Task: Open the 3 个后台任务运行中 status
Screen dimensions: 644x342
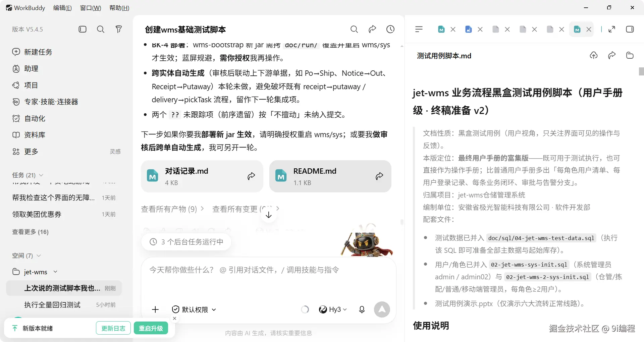Action: point(186,242)
